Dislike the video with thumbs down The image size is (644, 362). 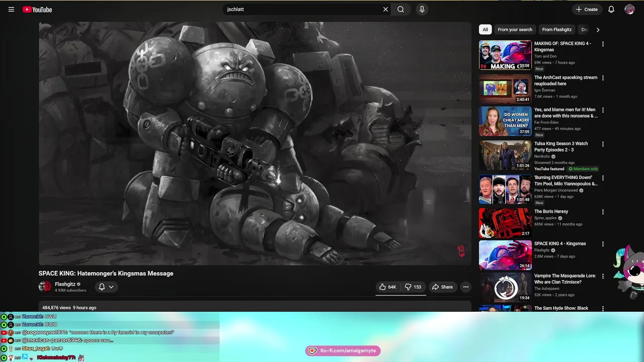(414, 287)
